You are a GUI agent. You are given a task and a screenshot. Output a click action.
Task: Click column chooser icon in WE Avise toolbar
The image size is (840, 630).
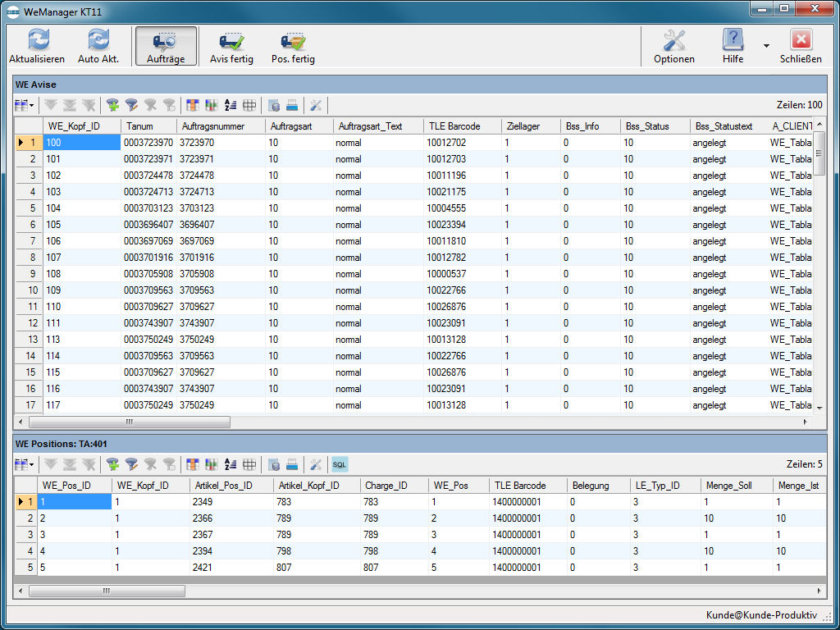point(193,106)
